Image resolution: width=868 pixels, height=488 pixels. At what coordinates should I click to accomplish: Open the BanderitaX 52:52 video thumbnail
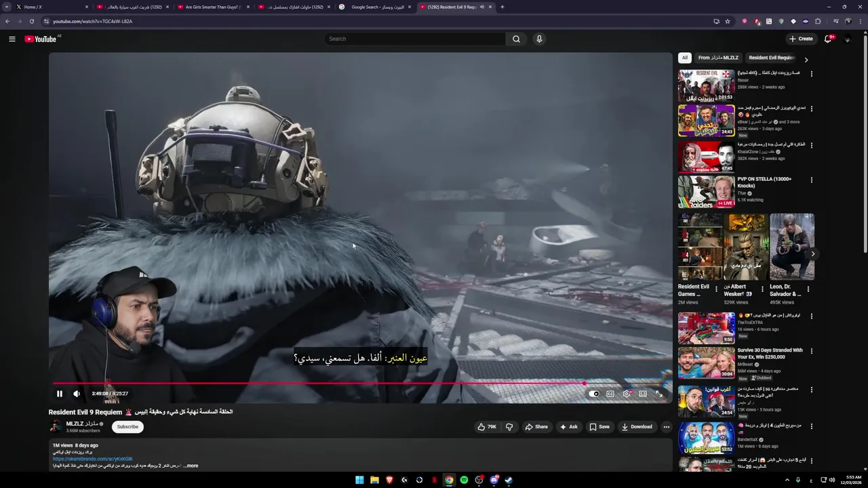click(707, 438)
